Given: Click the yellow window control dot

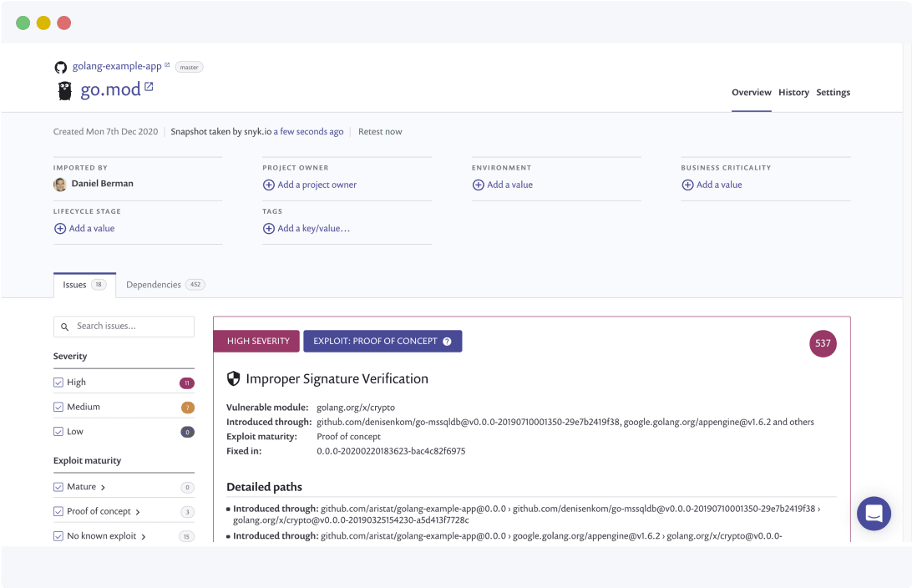Looking at the screenshot, I should point(43,23).
